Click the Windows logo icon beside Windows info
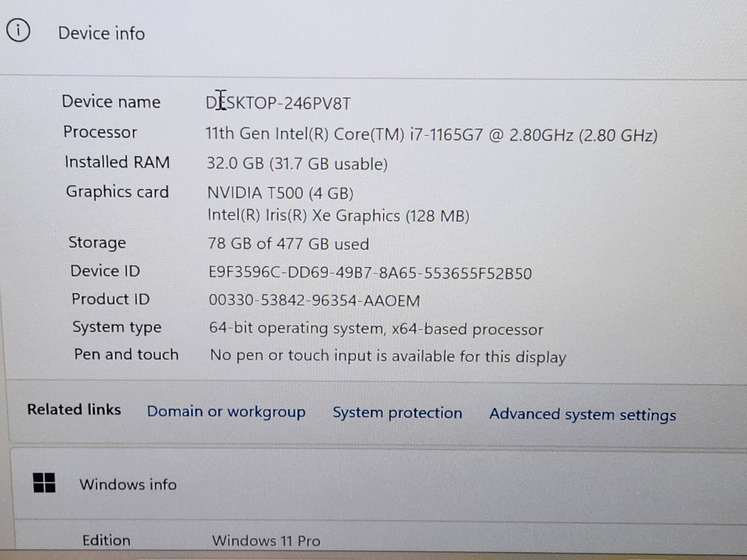The width and height of the screenshot is (747, 560). click(x=44, y=483)
